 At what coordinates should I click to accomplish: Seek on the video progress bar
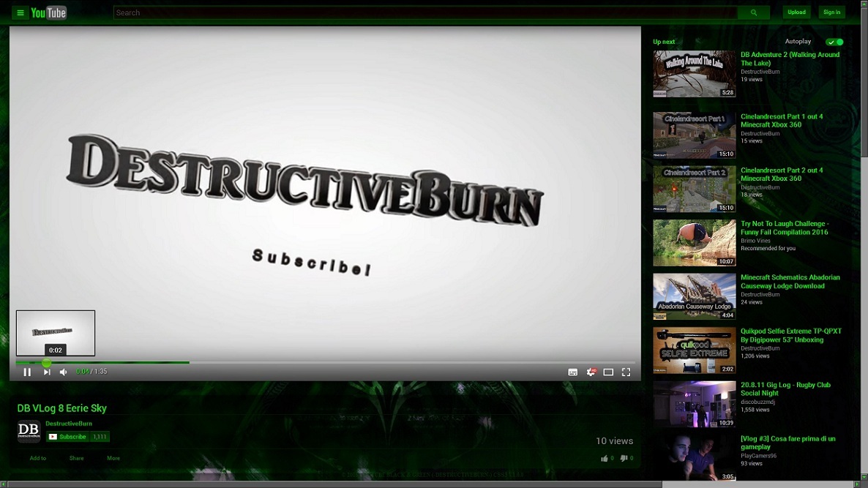(325, 362)
